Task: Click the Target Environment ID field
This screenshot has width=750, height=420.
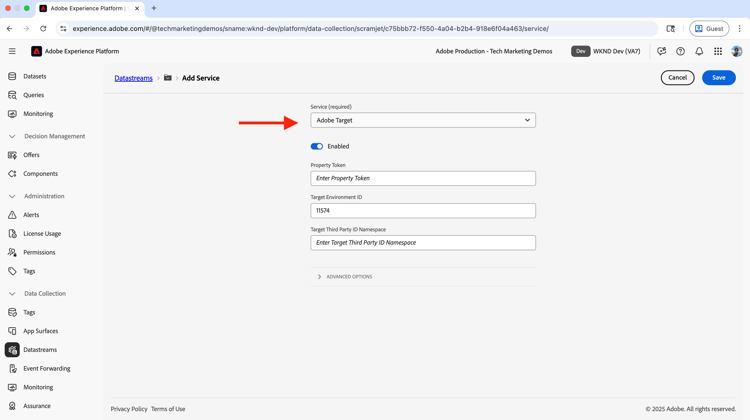Action: pyautogui.click(x=423, y=210)
